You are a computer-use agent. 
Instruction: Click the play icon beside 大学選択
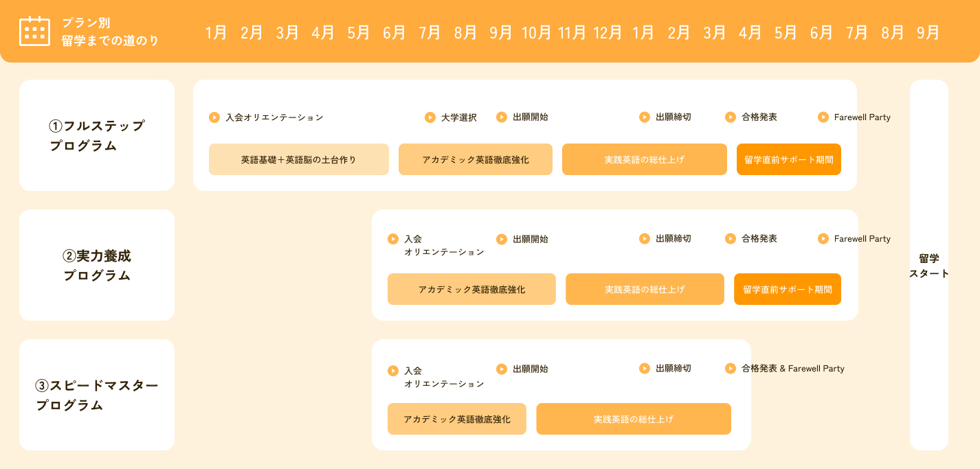[x=430, y=117]
